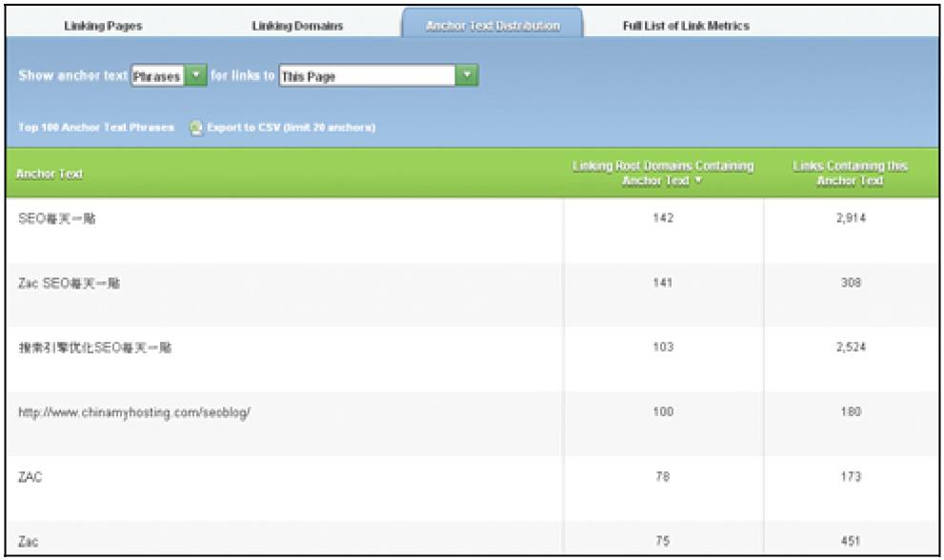Export anchors to CSV link
This screenshot has height=560, width=944.
[x=291, y=128]
